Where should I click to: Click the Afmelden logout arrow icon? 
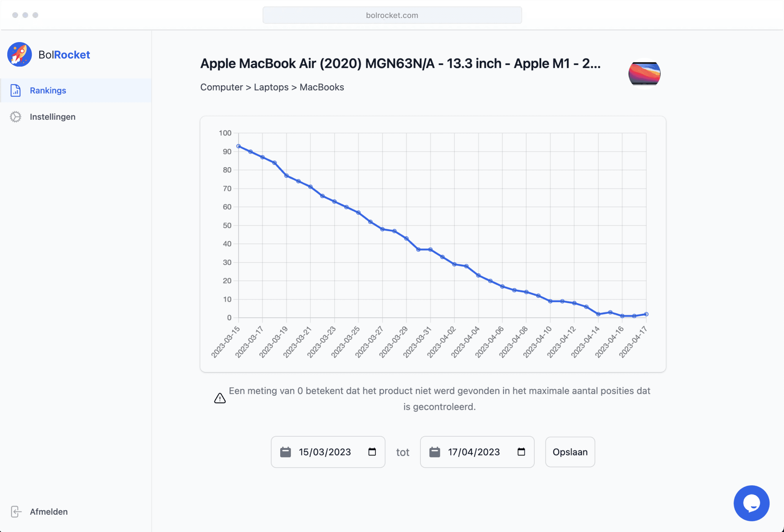16,512
